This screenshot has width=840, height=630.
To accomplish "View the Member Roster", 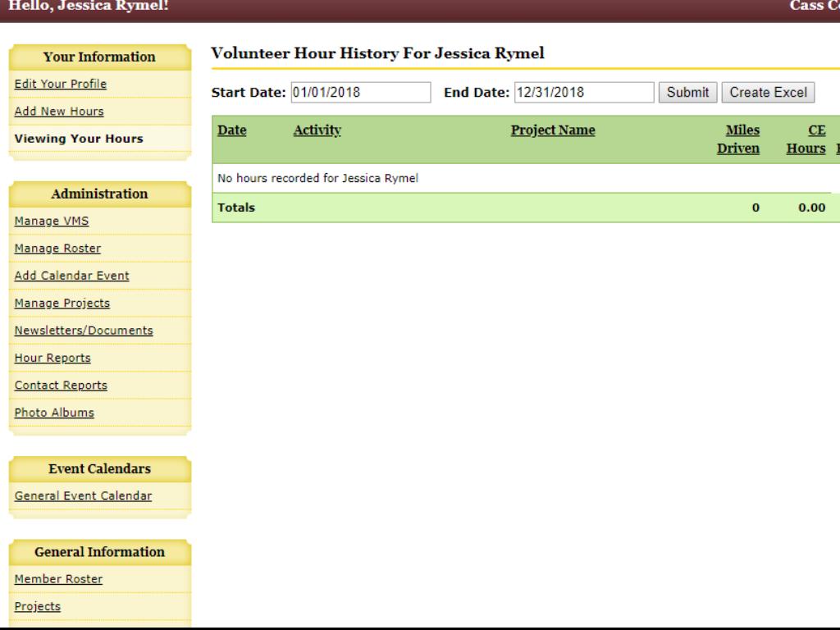I will pos(59,579).
